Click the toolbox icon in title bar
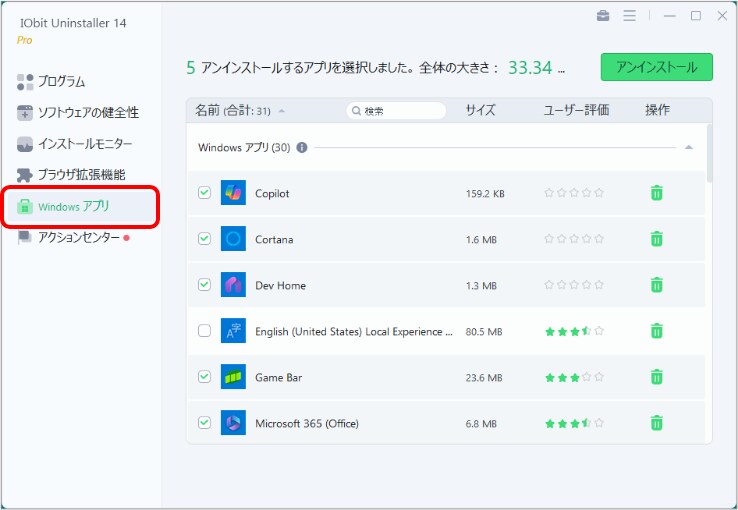 click(603, 16)
